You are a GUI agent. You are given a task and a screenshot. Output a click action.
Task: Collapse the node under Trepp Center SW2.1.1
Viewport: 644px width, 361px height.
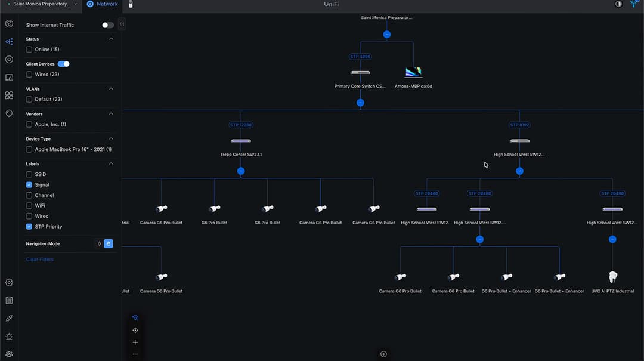241,171
